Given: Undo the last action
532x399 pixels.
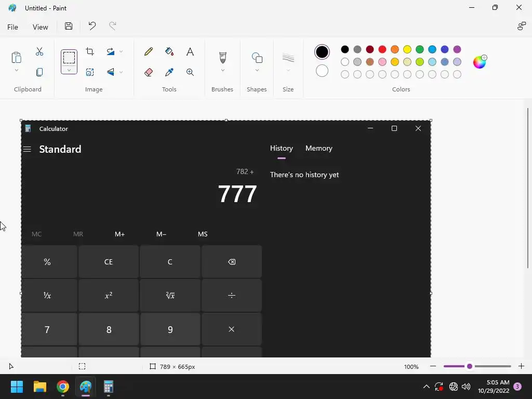Looking at the screenshot, I should coord(92,26).
